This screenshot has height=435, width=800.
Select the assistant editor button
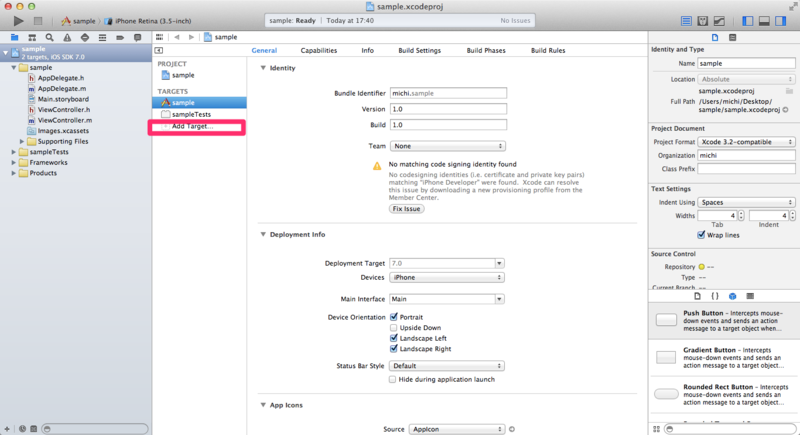click(703, 21)
